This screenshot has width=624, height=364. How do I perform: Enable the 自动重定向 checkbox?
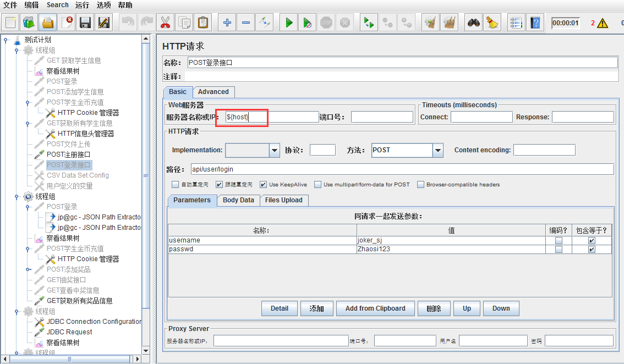pos(176,185)
